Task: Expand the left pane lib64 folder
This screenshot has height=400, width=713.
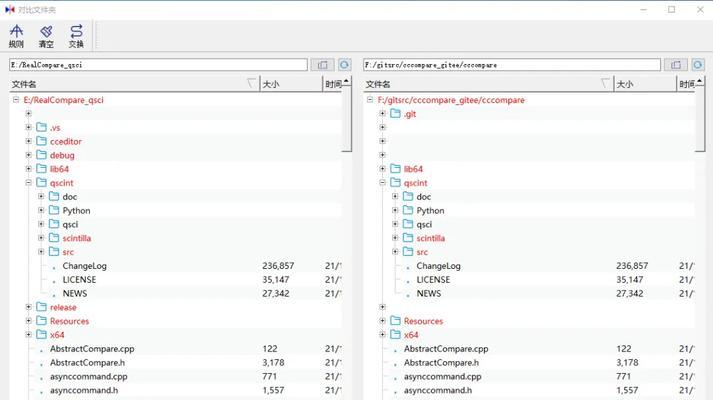Action: click(x=29, y=169)
